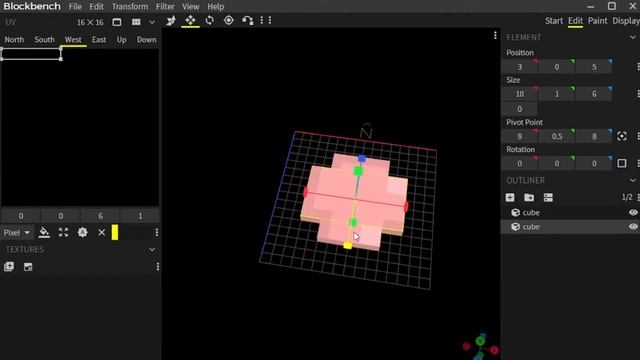Switch to the Up face tab
This screenshot has width=640, height=360.
tap(122, 40)
